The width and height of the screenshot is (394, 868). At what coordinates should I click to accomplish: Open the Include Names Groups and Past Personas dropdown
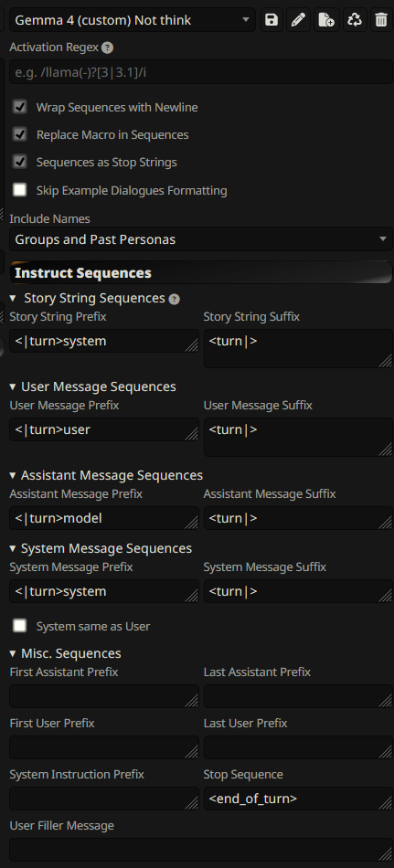point(201,239)
